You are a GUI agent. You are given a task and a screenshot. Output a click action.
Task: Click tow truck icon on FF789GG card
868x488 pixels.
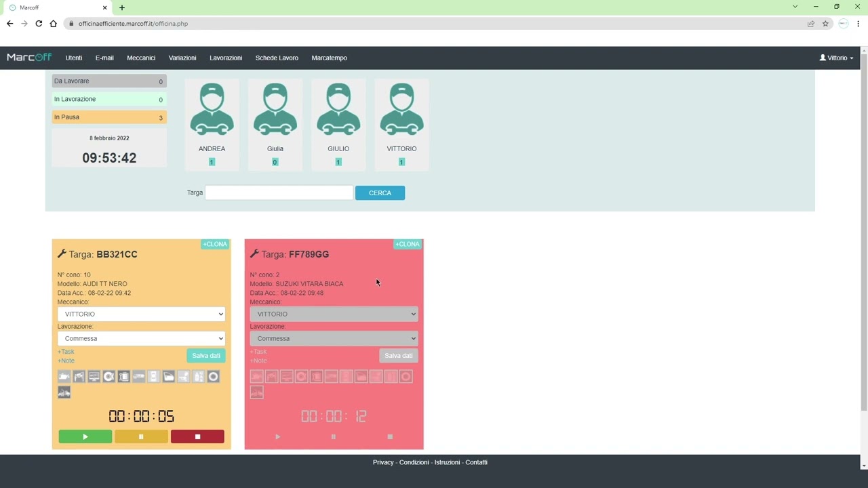click(257, 392)
